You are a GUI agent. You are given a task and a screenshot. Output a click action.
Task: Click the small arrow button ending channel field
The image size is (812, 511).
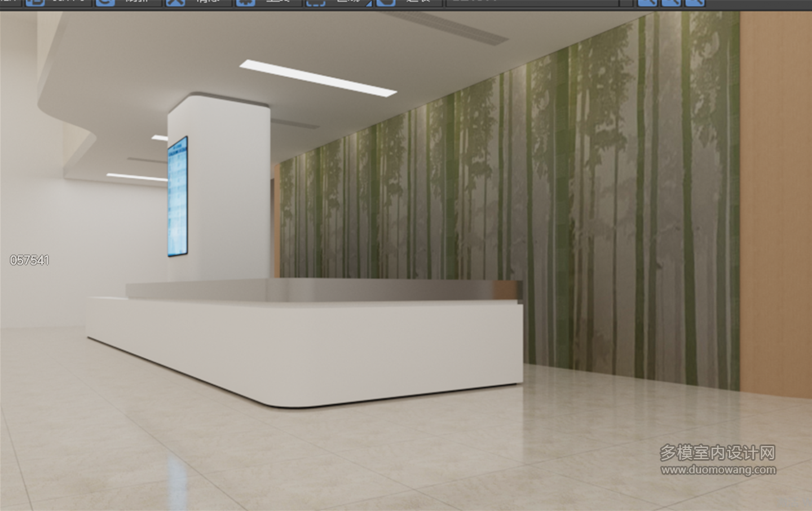click(x=626, y=2)
